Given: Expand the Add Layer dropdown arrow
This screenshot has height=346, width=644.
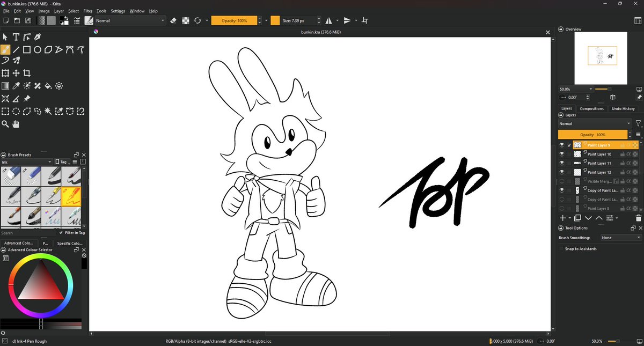Looking at the screenshot, I should click(569, 218).
